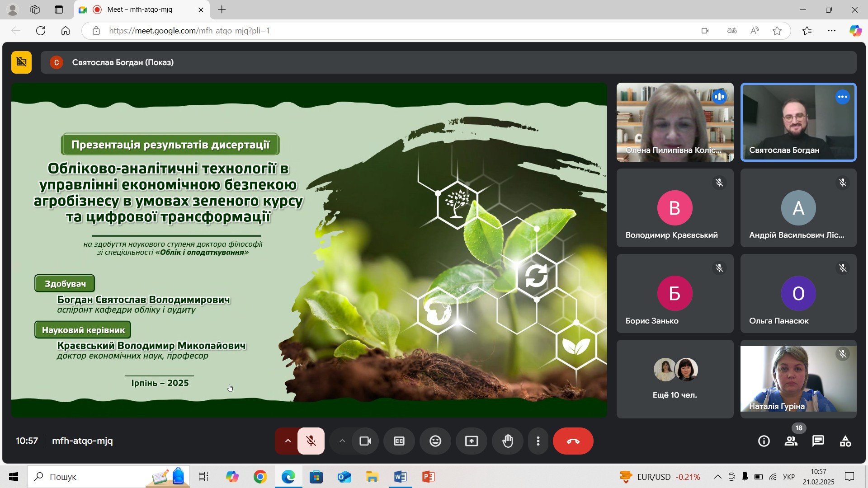The height and width of the screenshot is (488, 868).
Task: Open the 'Ещё 10 чел.' tile
Action: [675, 379]
